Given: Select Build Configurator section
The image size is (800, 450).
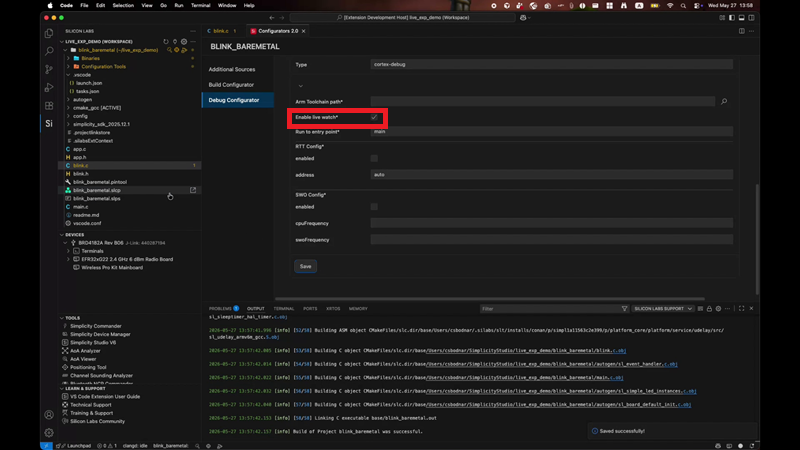Looking at the screenshot, I should pyautogui.click(x=231, y=85).
